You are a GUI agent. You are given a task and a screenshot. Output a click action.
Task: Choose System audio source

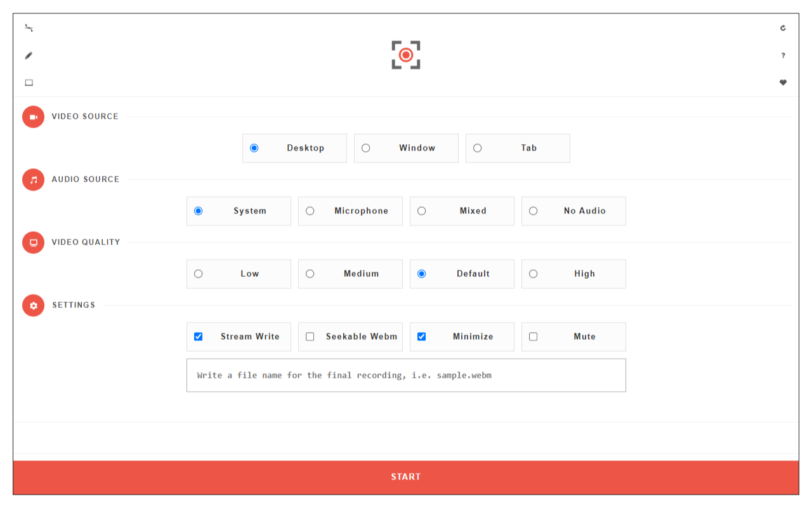pos(239,211)
